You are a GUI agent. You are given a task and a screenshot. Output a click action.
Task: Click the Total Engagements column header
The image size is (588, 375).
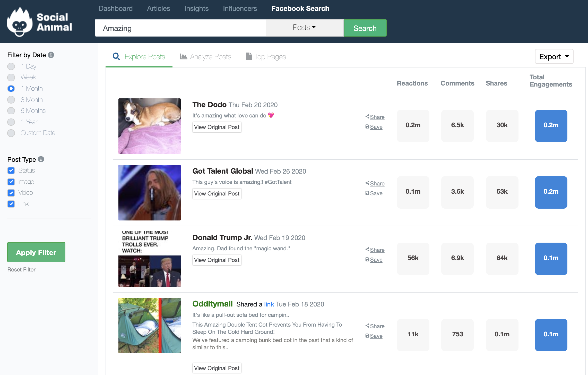551,81
